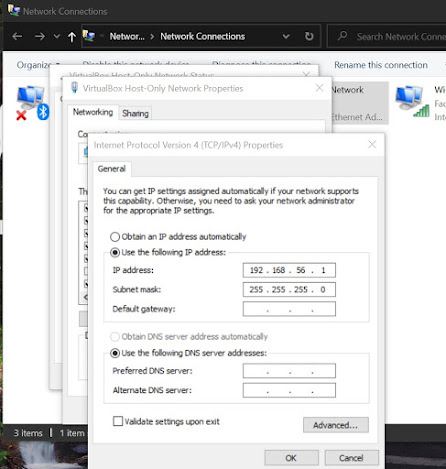The width and height of the screenshot is (446, 469).
Task: Open the address bar history dropdown
Action: tap(286, 36)
